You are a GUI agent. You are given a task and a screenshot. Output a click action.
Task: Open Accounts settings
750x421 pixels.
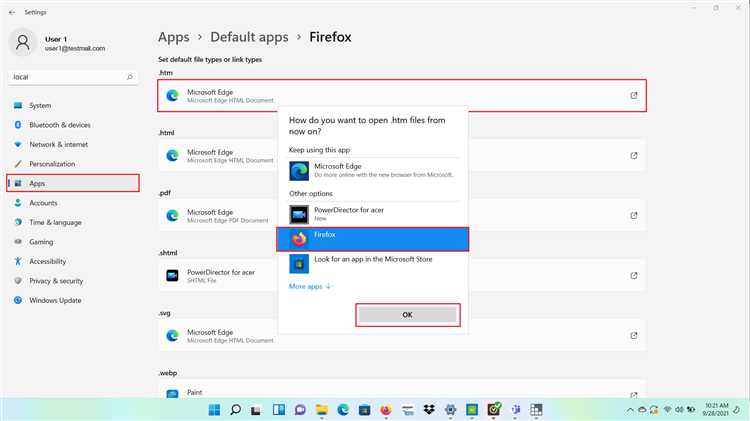tap(73, 203)
